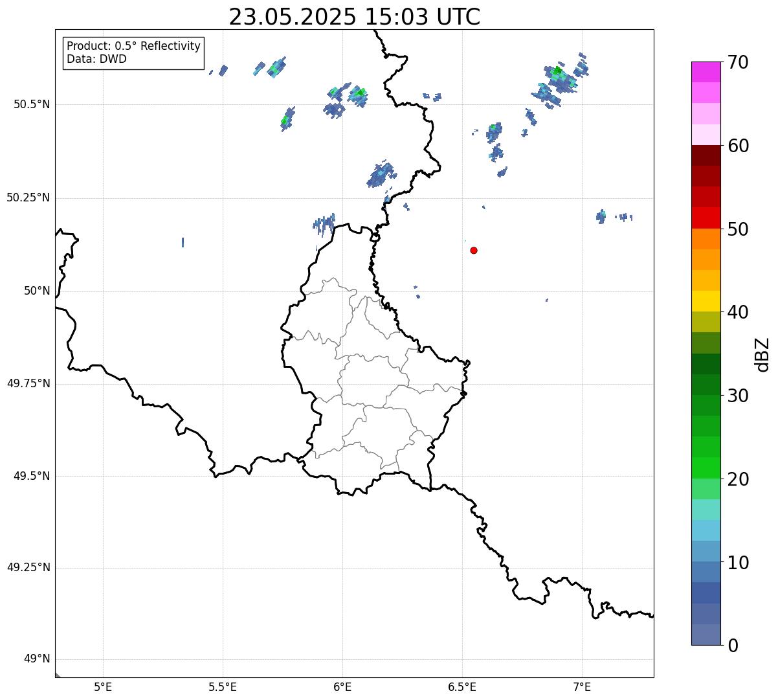Click the large radar echo cluster near 7°E top
Viewport: 778px width, 700px height.
tap(559, 80)
